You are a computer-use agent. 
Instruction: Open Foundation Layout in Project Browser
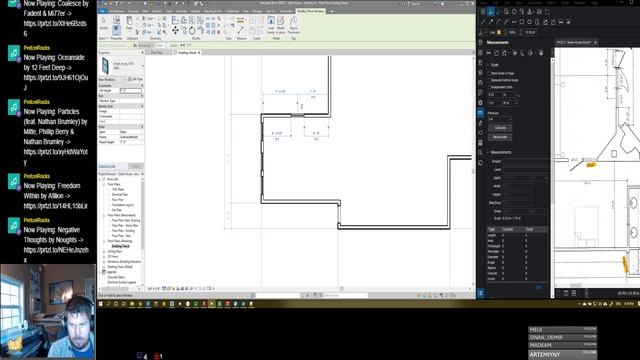tap(123, 205)
